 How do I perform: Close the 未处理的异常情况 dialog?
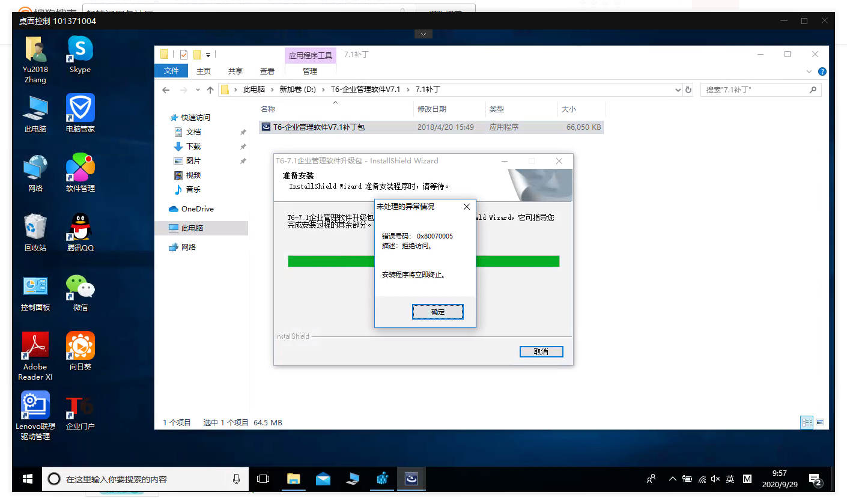tap(467, 207)
